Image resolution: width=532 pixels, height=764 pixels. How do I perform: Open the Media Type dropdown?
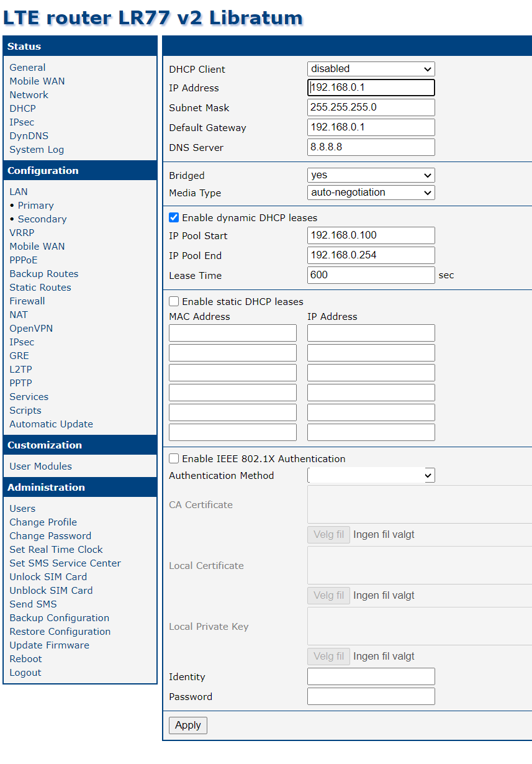tap(371, 193)
